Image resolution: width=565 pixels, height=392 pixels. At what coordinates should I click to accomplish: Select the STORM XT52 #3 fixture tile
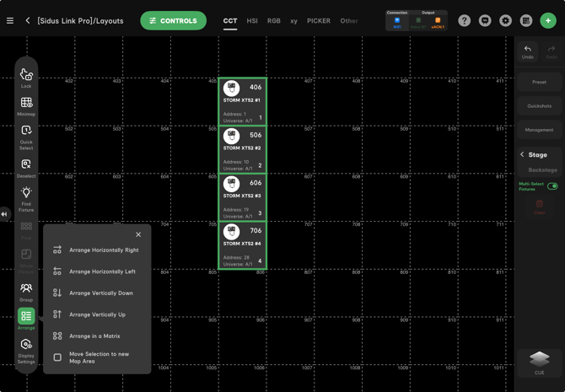(x=243, y=197)
